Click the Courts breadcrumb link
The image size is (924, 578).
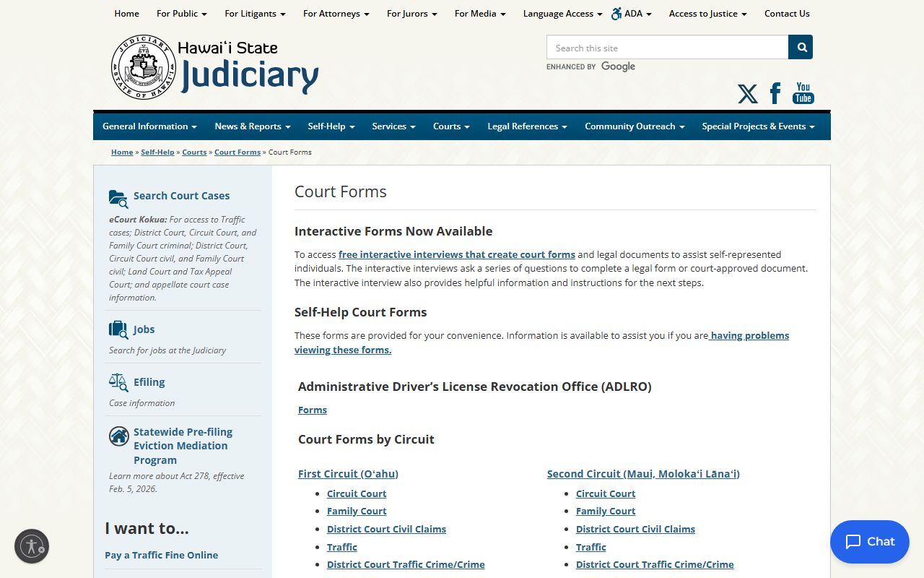click(194, 152)
